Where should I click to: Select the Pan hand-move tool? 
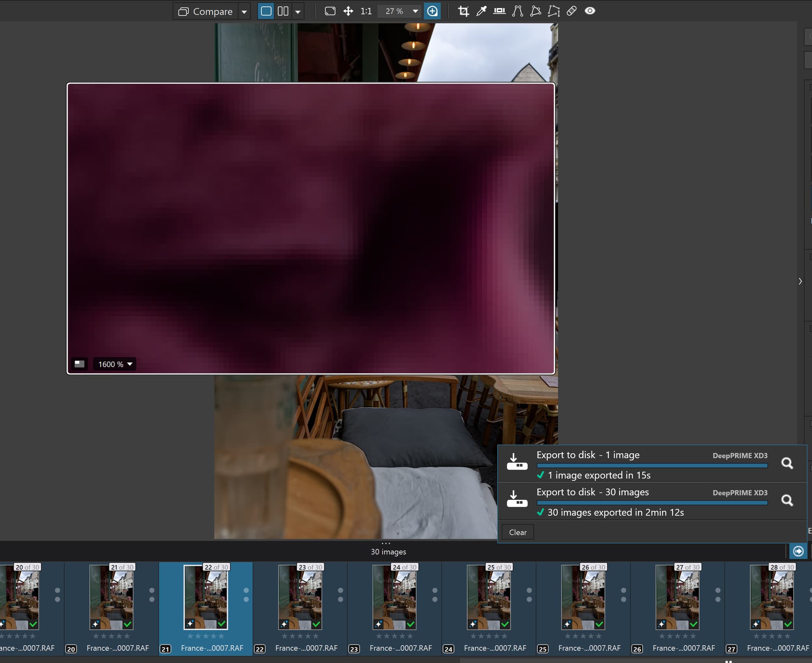point(348,11)
